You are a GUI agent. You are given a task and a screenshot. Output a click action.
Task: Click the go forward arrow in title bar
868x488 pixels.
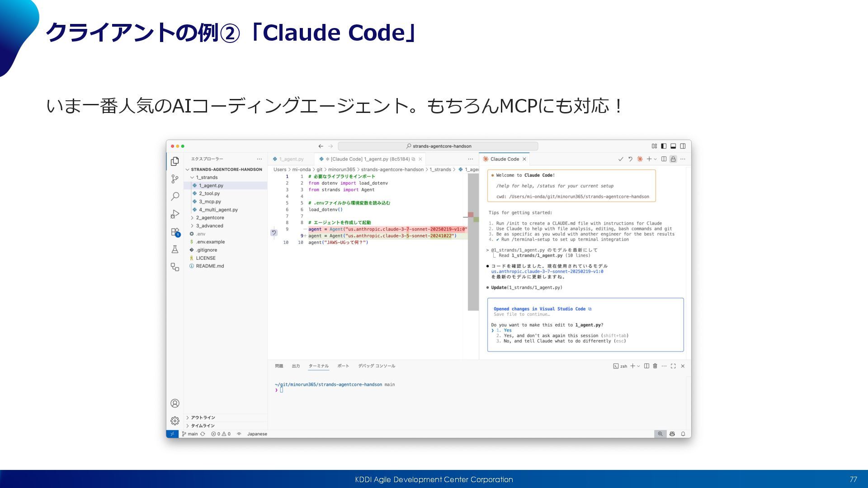point(330,146)
